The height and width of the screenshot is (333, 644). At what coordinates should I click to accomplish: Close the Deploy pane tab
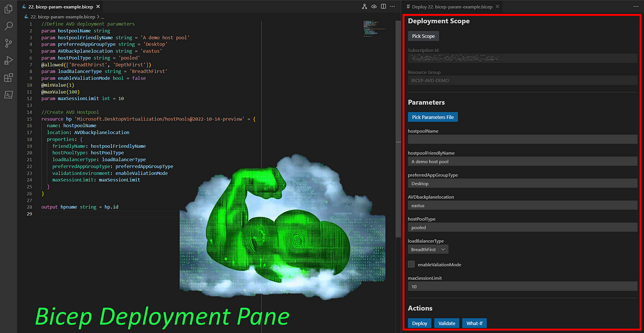click(x=497, y=6)
